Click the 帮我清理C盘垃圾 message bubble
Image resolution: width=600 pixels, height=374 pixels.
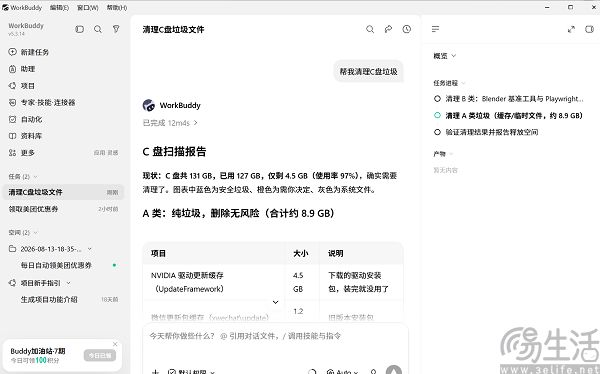click(x=368, y=71)
